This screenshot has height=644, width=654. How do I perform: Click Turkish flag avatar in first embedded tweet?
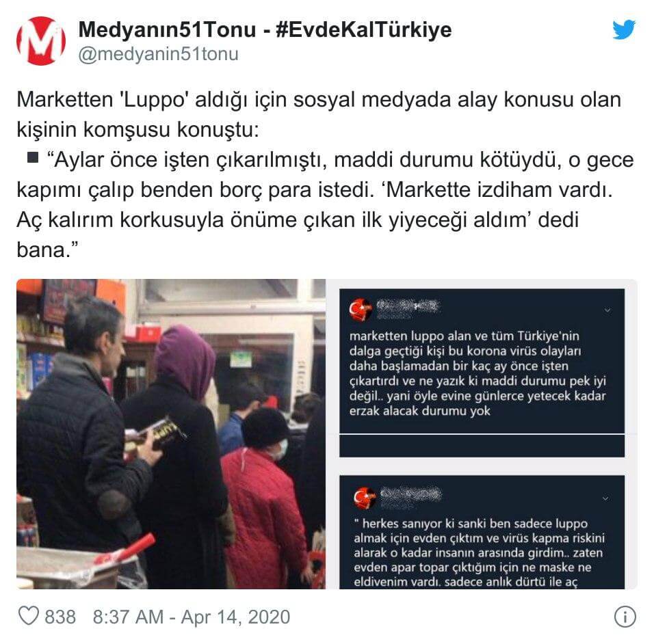point(361,310)
